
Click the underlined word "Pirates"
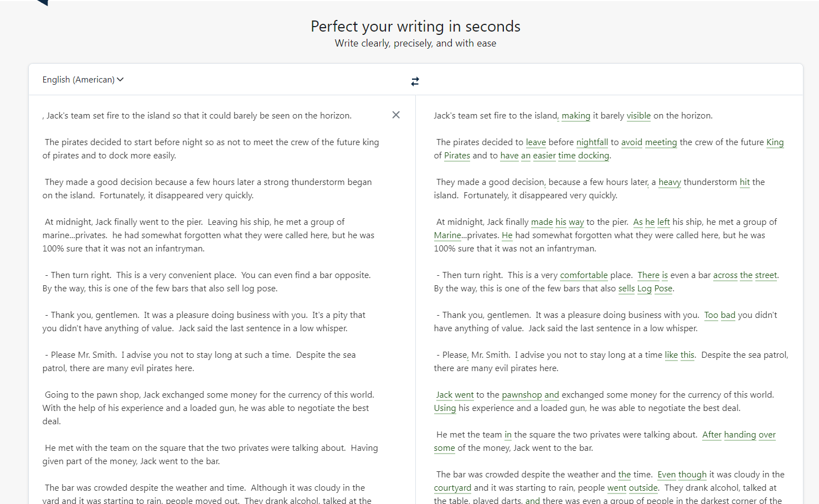[x=457, y=156]
